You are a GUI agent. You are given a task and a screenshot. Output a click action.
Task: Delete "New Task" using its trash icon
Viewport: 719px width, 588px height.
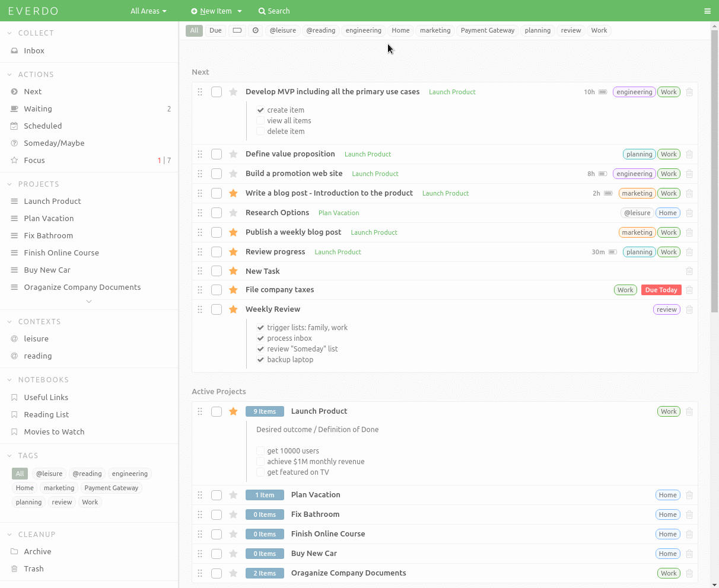[689, 271]
